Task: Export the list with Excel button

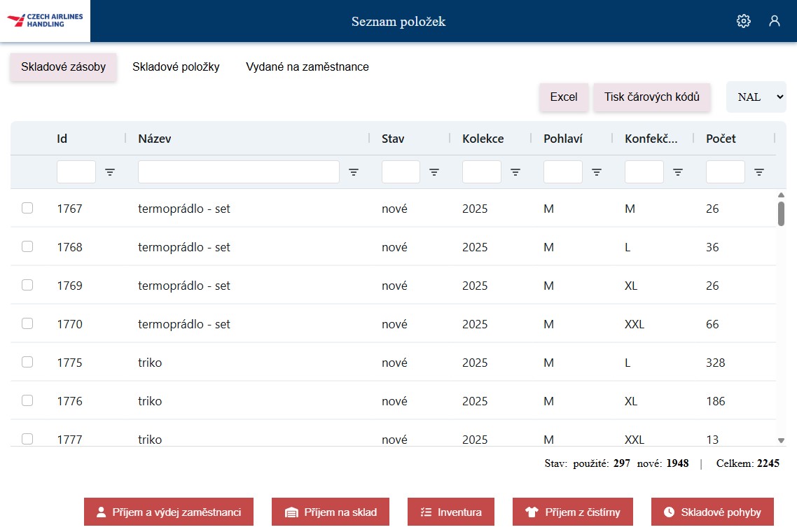Action: tap(563, 97)
